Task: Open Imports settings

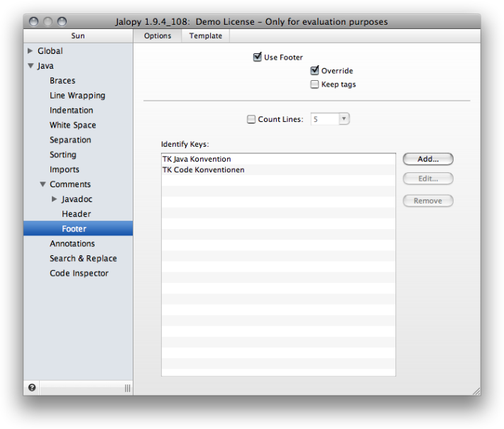Action: click(x=65, y=169)
